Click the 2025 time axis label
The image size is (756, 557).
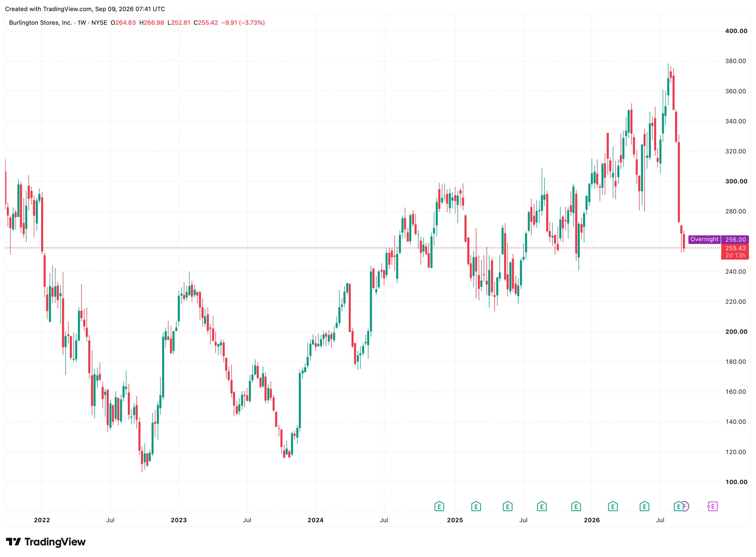click(x=455, y=520)
